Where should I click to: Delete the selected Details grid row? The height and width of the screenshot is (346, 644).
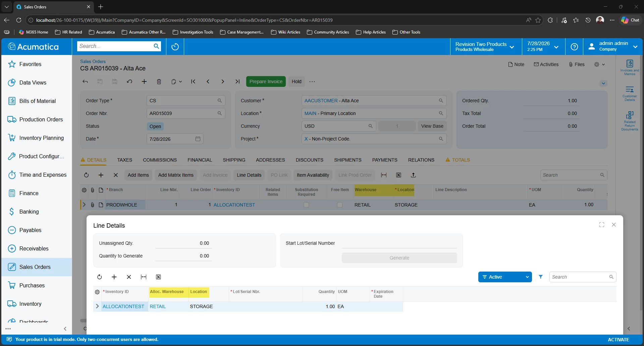click(116, 175)
